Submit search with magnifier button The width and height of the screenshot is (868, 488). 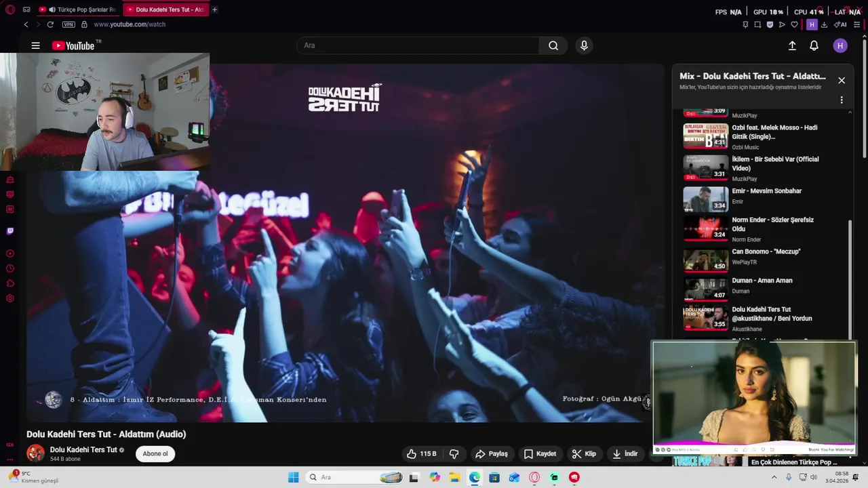(553, 45)
